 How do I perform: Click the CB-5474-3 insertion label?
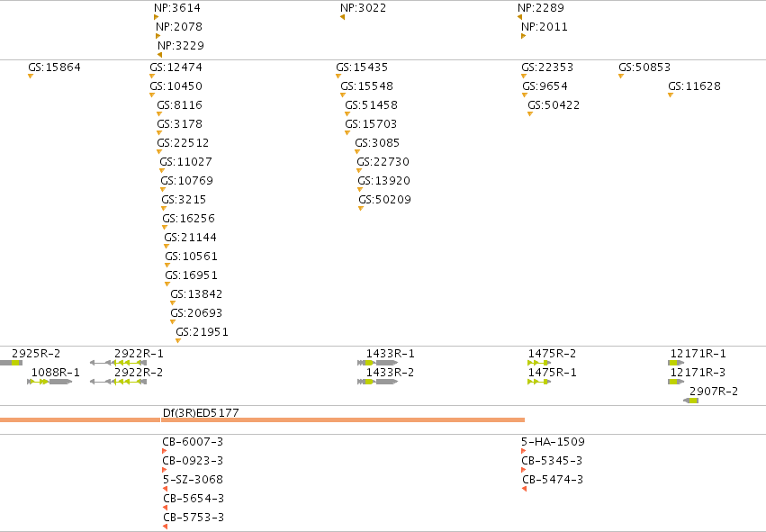point(553,480)
